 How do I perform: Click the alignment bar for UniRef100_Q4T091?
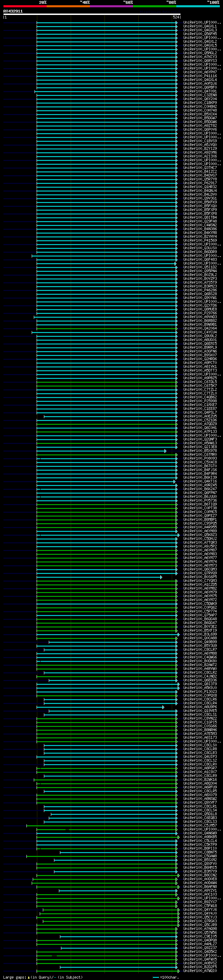tap(106, 92)
